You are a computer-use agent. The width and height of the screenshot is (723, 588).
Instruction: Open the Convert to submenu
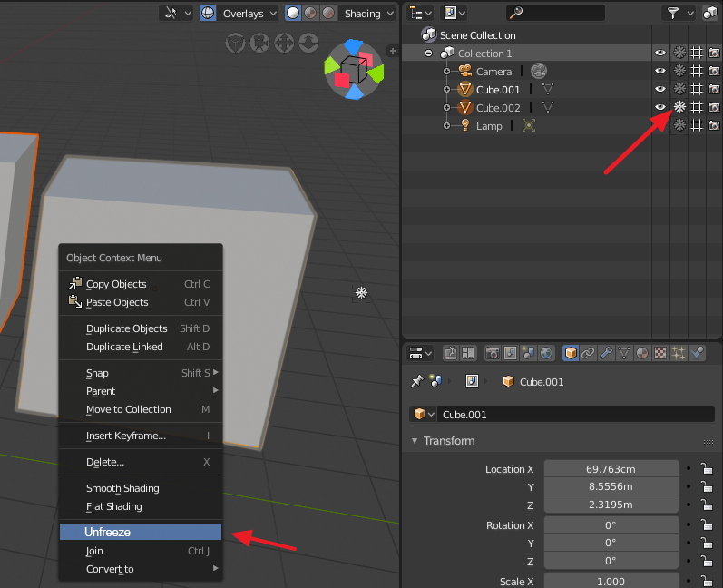(141, 569)
